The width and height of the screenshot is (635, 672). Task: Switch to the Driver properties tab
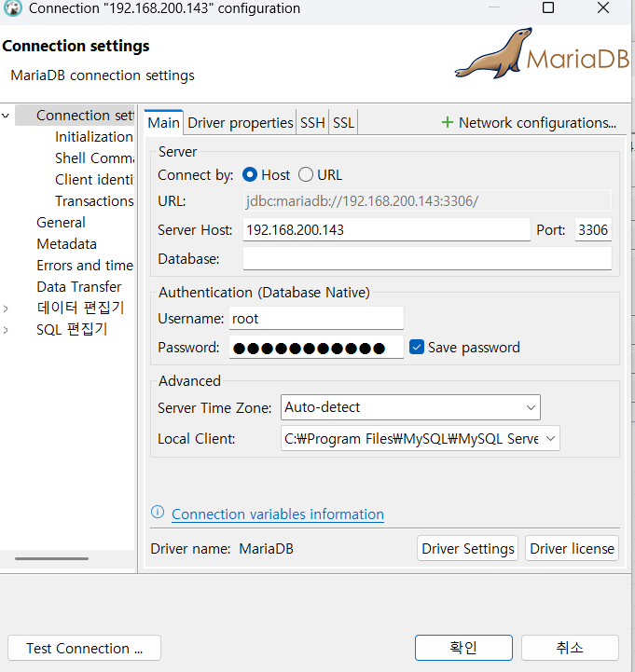[x=241, y=123]
